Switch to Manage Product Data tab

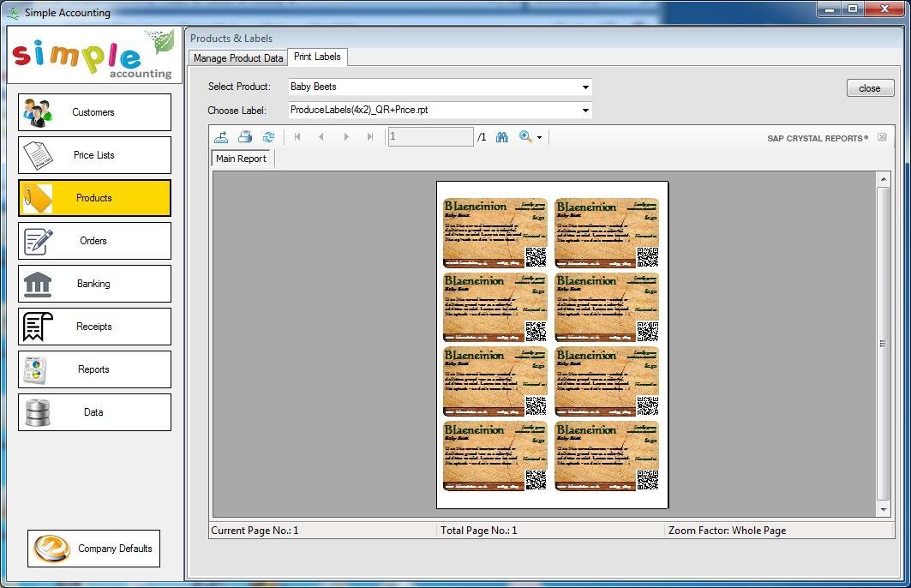point(238,58)
